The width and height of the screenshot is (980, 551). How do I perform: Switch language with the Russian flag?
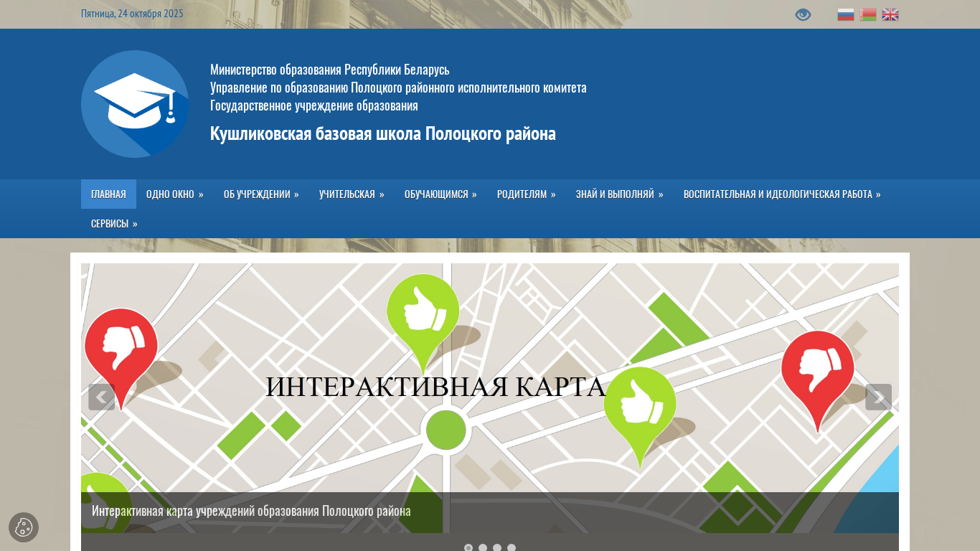pos(846,14)
